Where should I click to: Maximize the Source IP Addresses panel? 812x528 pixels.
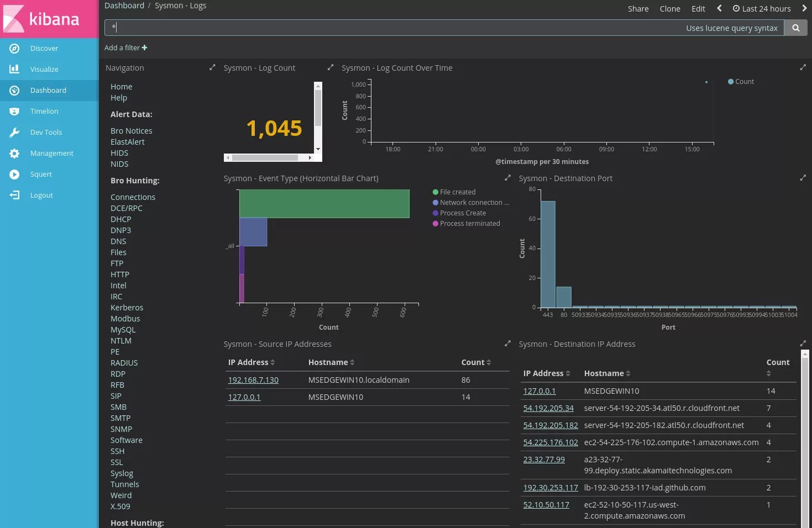point(507,344)
